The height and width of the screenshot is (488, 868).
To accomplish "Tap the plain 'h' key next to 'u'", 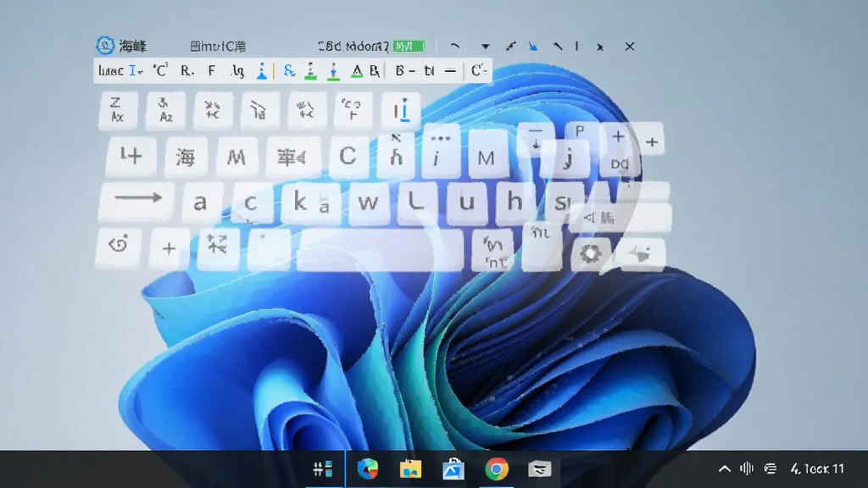I will tap(515, 202).
